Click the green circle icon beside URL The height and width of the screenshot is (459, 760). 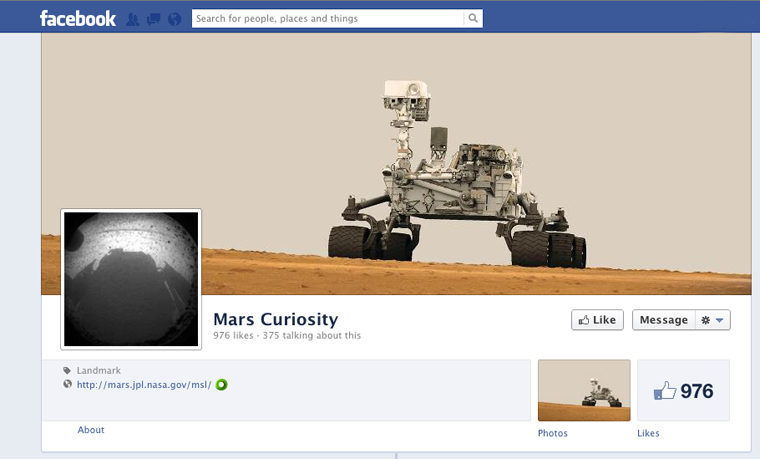click(x=222, y=385)
